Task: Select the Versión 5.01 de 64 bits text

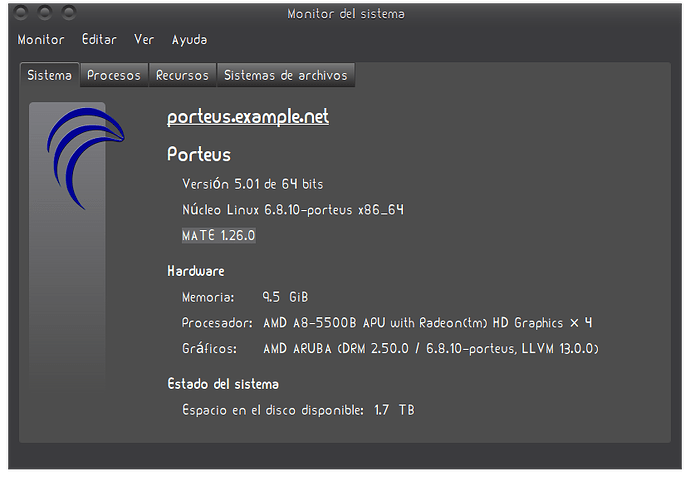Action: 253,184
